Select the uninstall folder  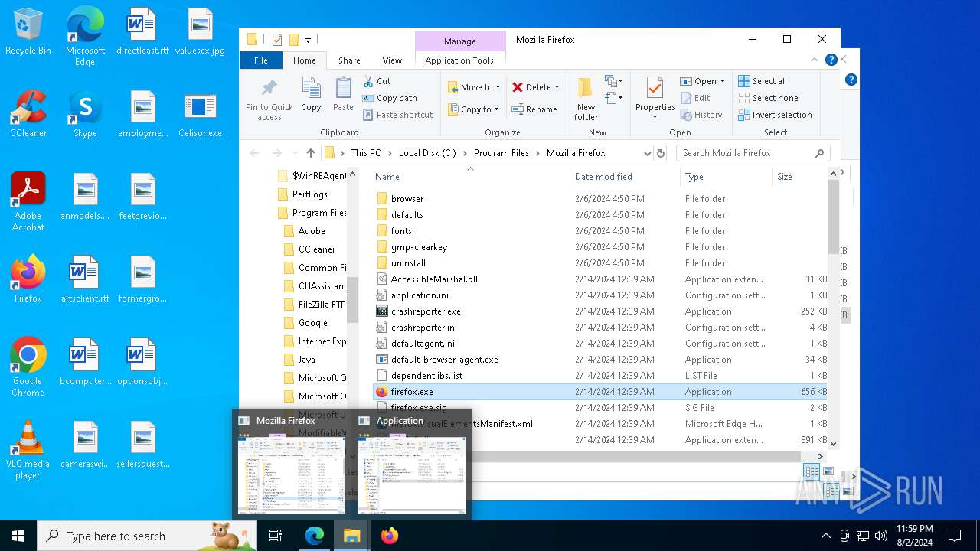[408, 263]
